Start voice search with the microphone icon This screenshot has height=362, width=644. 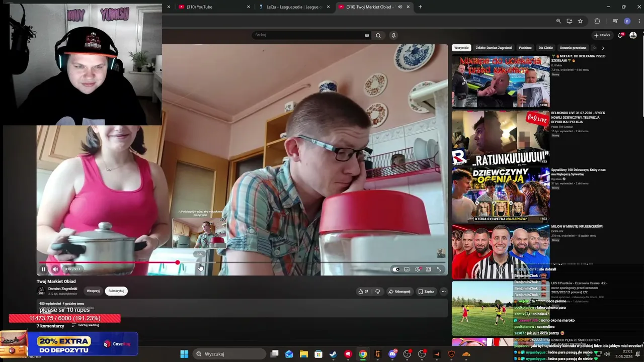393,35
